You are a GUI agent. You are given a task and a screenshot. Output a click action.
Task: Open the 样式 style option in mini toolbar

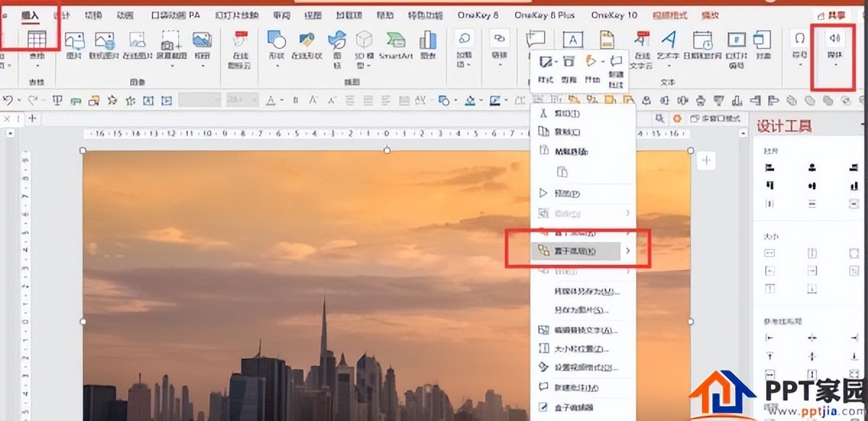546,69
